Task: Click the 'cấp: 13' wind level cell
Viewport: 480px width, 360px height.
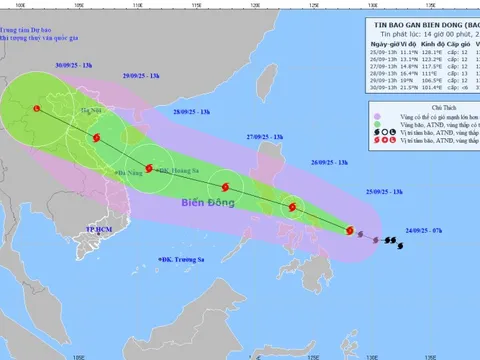Action: coord(458,73)
